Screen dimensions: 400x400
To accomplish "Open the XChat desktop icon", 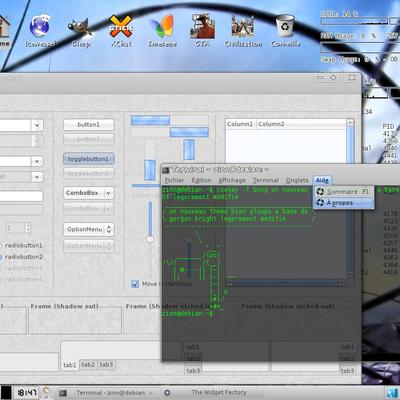I will [121, 31].
